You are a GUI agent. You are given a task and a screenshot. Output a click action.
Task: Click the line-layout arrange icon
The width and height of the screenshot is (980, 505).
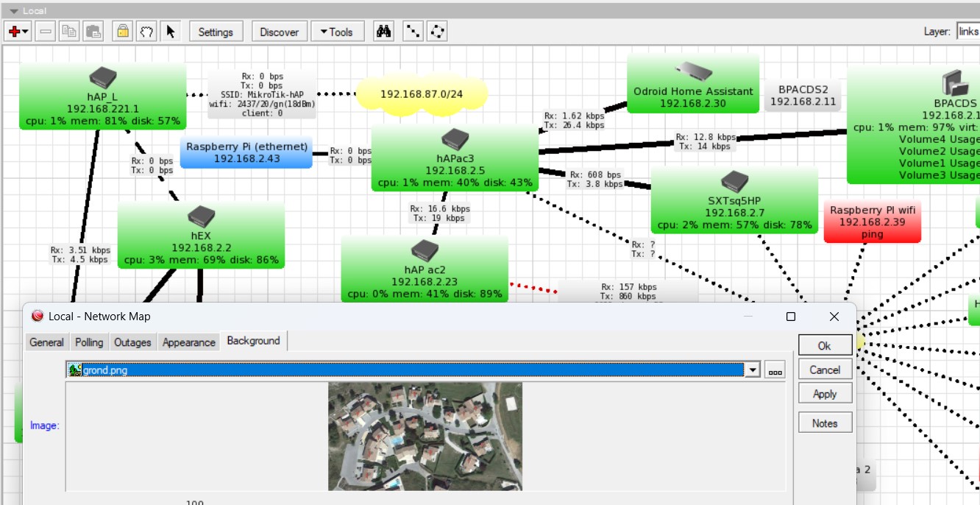414,32
